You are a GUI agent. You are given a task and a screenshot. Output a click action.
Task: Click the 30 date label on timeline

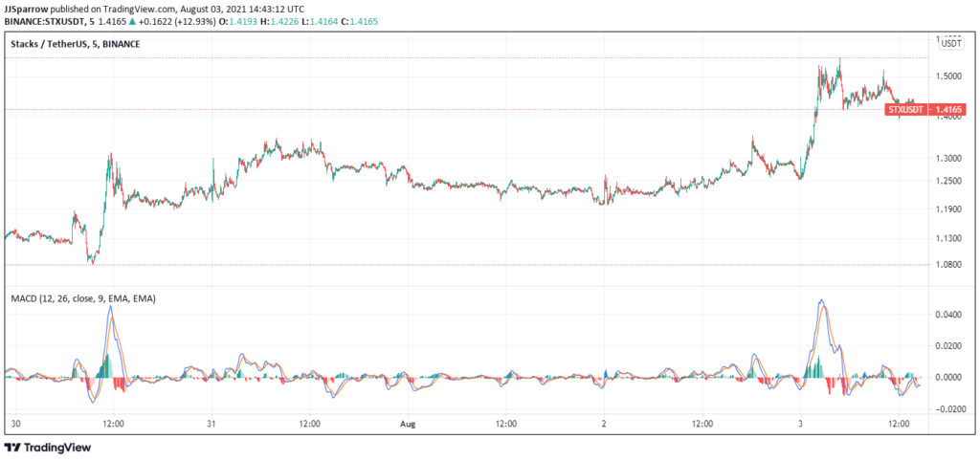click(x=14, y=423)
